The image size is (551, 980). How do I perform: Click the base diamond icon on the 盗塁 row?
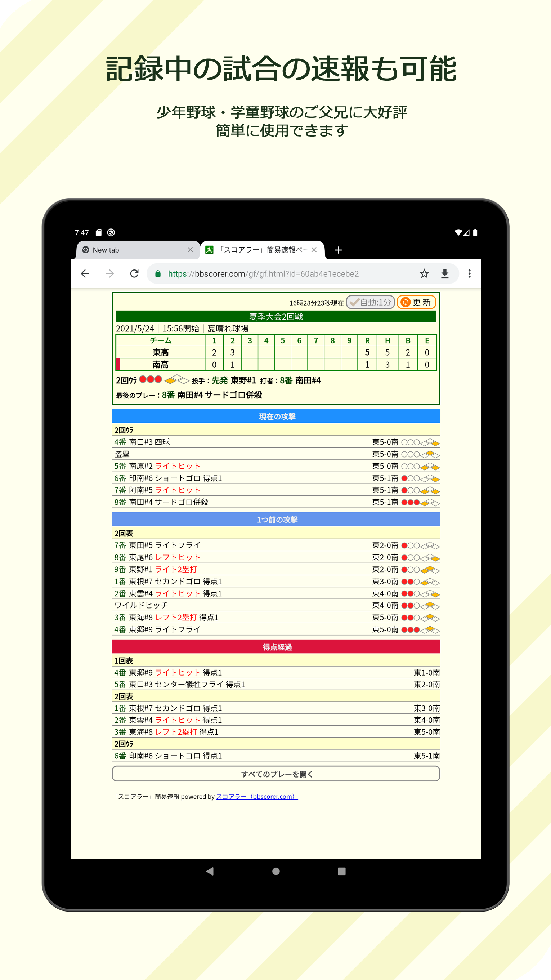[430, 454]
